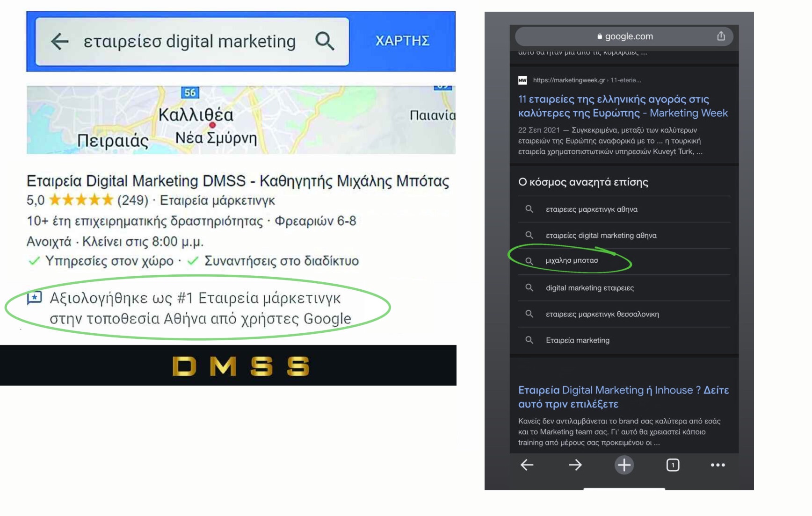Screen dimensions: 812x516
Task: Tap the back arrow in the search box
Action: tap(60, 41)
